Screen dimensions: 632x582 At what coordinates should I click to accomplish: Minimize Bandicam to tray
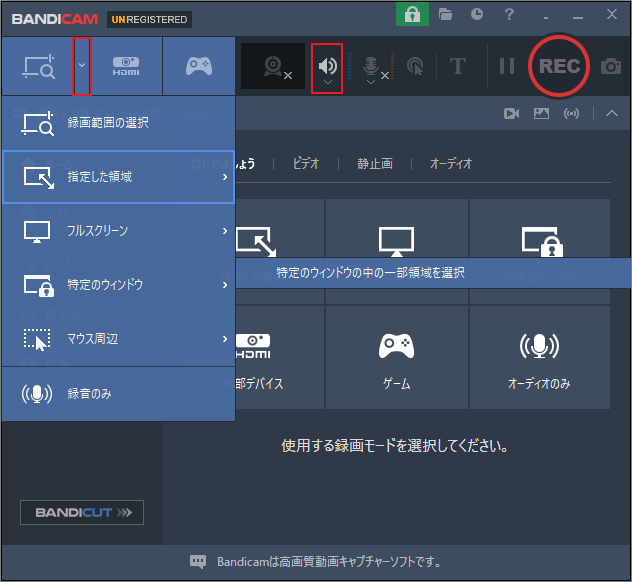[x=546, y=18]
